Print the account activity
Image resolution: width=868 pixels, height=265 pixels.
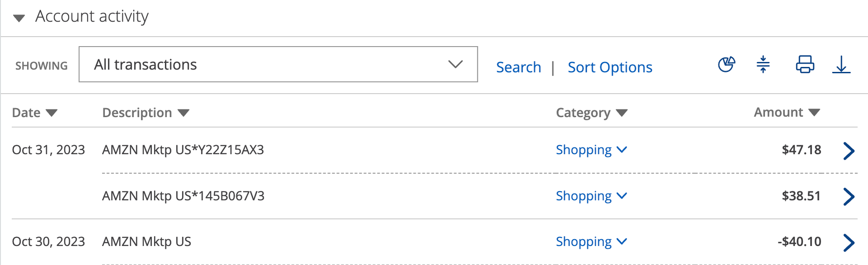tap(805, 65)
